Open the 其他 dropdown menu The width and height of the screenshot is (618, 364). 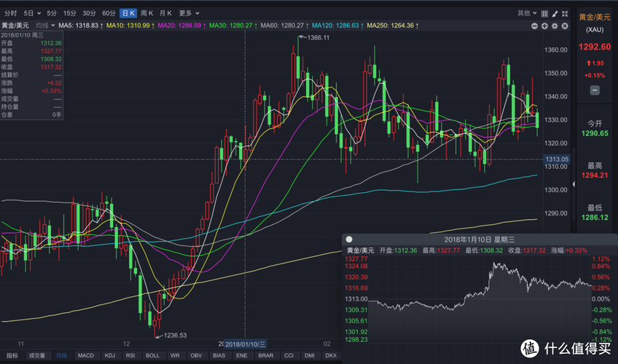point(525,13)
